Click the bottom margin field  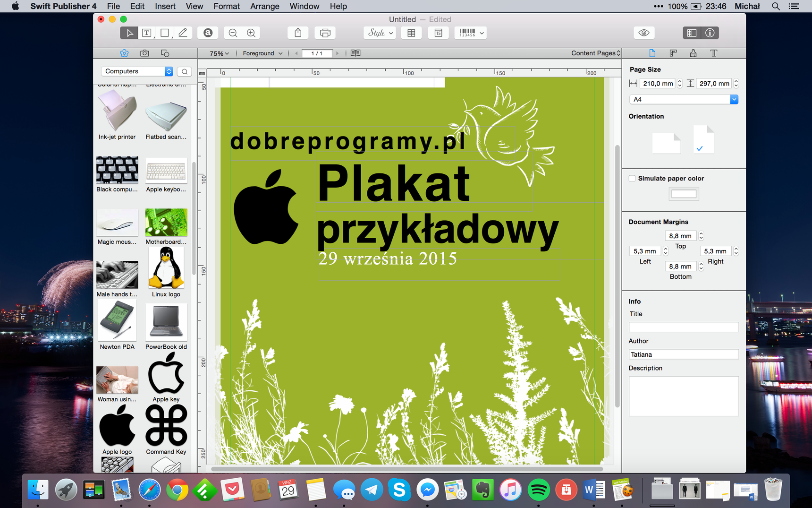tap(680, 267)
